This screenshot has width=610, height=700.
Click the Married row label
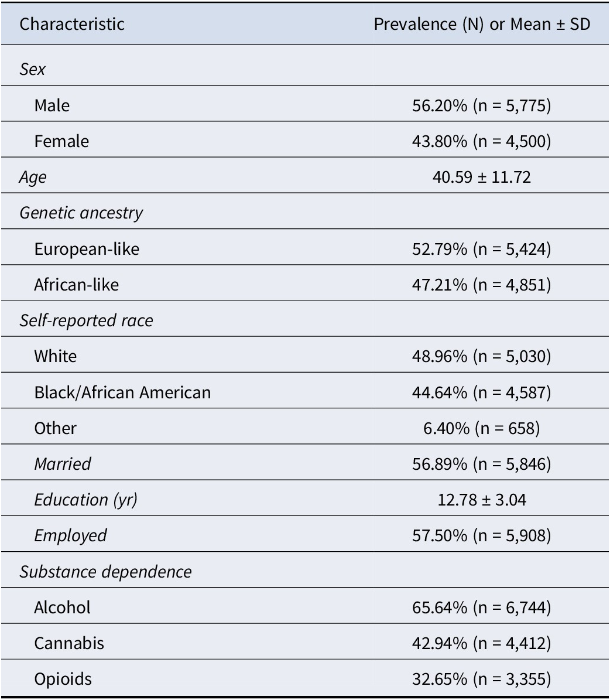pos(63,465)
